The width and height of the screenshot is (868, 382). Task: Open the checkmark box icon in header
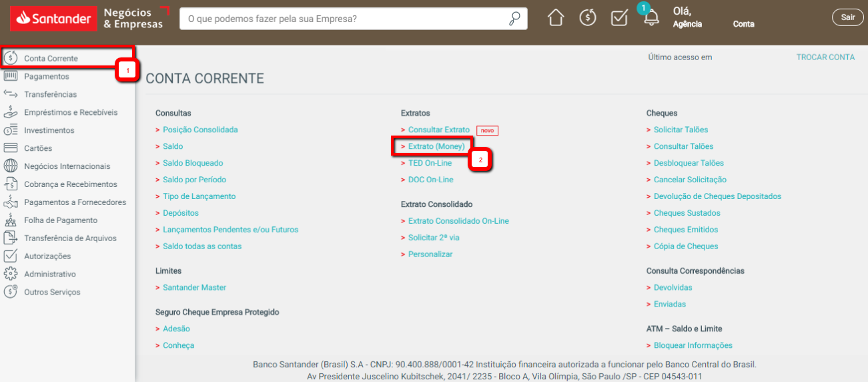[619, 18]
